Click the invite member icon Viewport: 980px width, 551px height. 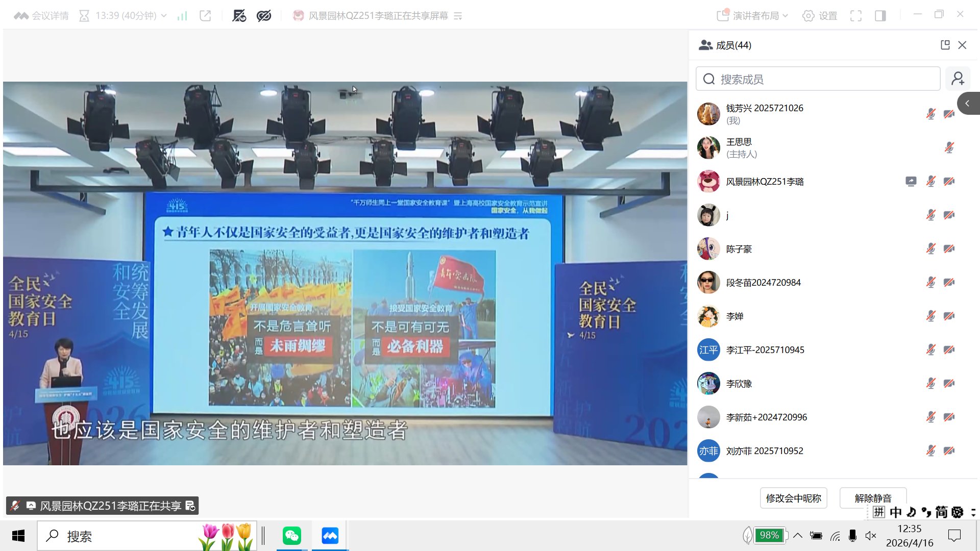tap(958, 79)
